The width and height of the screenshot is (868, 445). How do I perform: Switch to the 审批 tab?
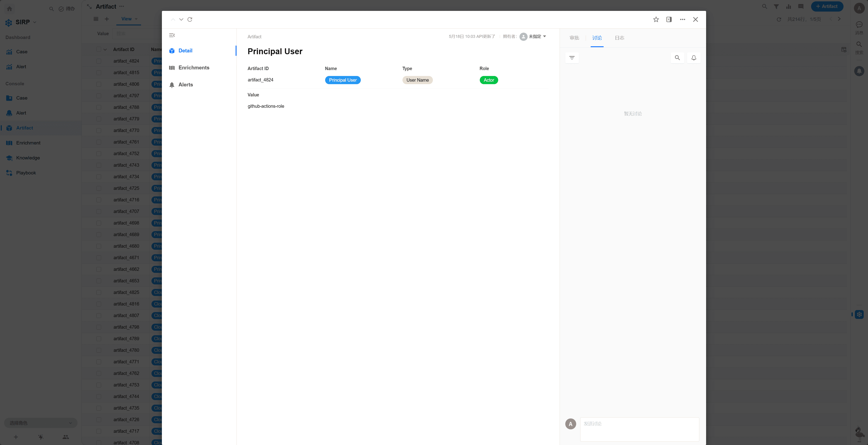(574, 38)
